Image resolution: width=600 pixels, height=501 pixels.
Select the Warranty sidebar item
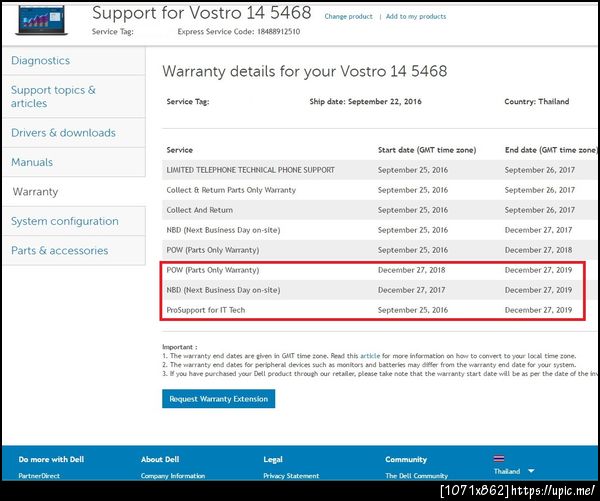coord(35,192)
